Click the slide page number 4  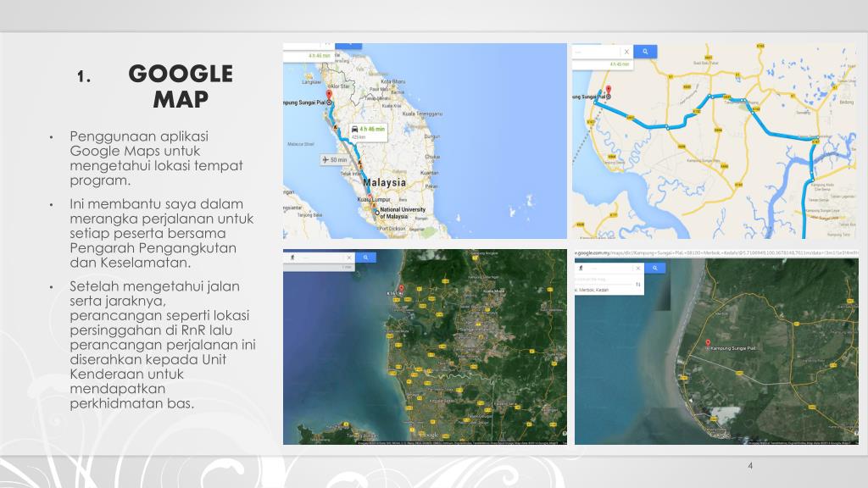pos(750,466)
